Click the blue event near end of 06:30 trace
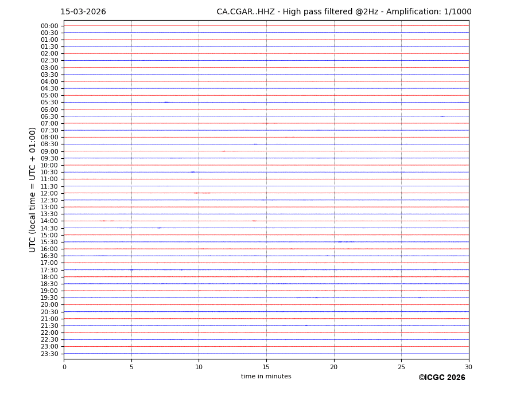 (x=442, y=116)
